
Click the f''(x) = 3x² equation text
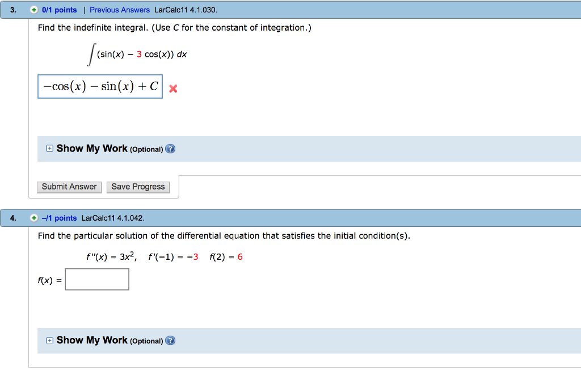pos(111,256)
